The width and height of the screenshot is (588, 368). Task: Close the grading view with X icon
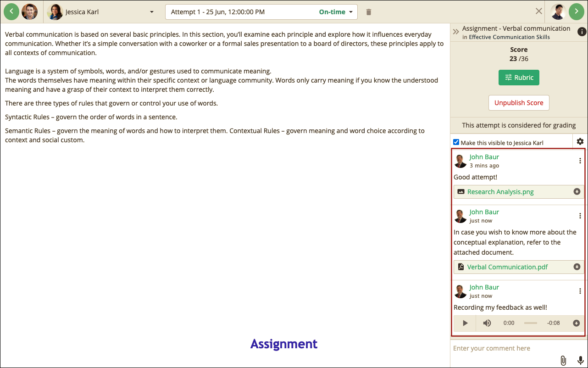[x=539, y=11]
